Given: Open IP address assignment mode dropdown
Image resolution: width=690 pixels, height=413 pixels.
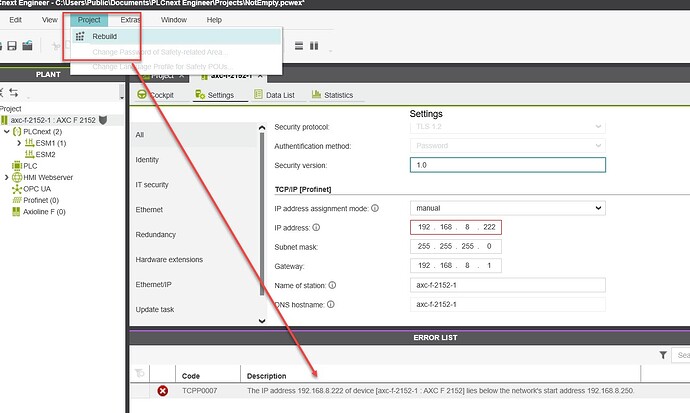Looking at the screenshot, I should click(x=598, y=208).
